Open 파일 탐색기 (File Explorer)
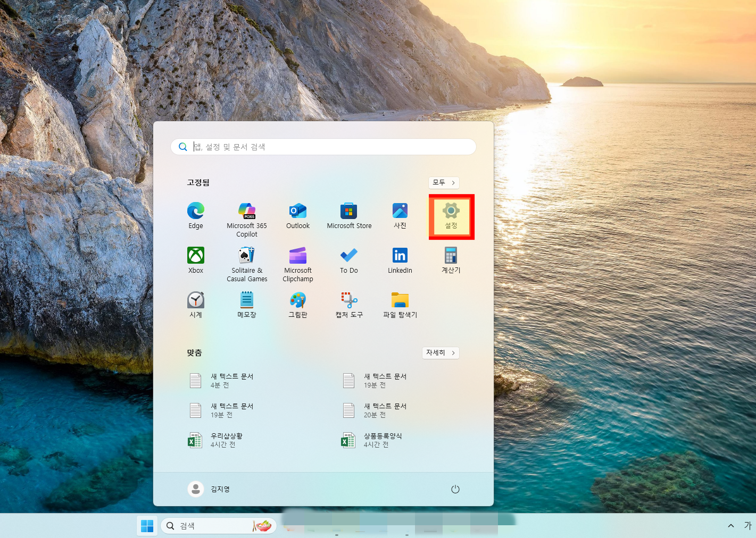 [400, 305]
